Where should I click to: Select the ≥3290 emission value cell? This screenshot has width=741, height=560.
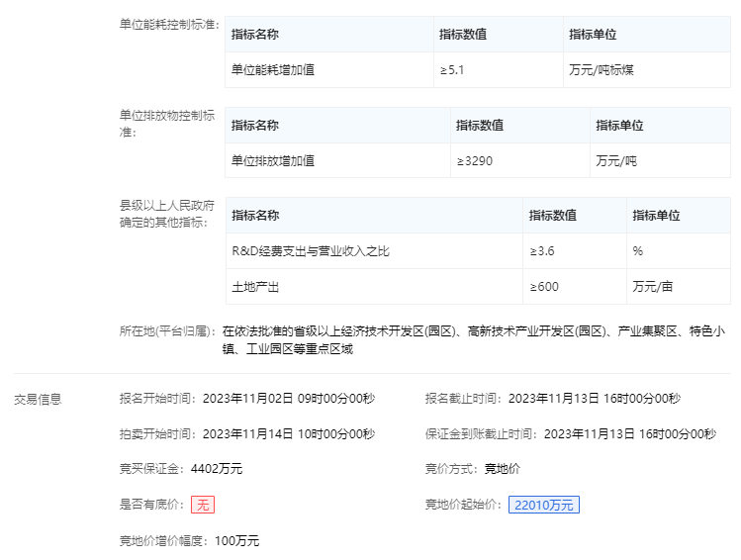[x=475, y=160]
